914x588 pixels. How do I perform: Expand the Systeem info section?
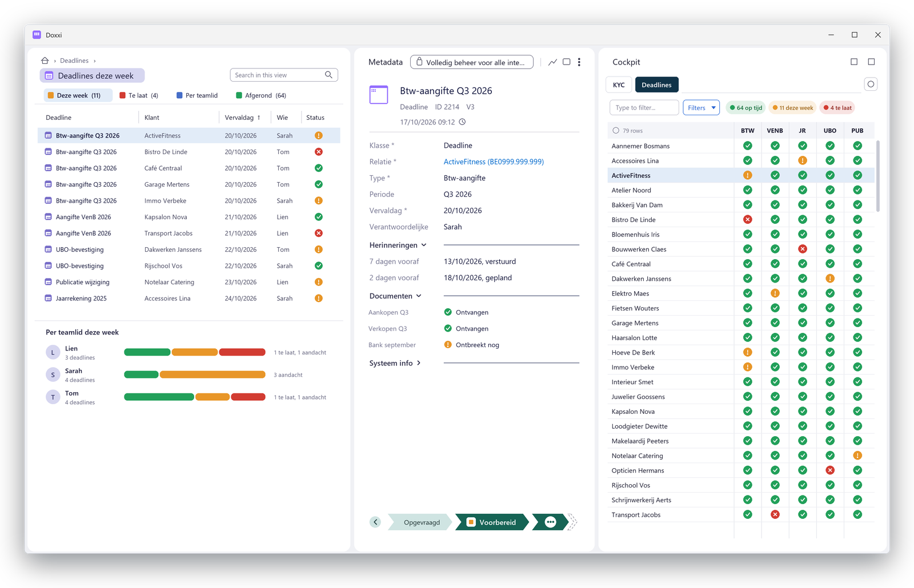tap(395, 363)
